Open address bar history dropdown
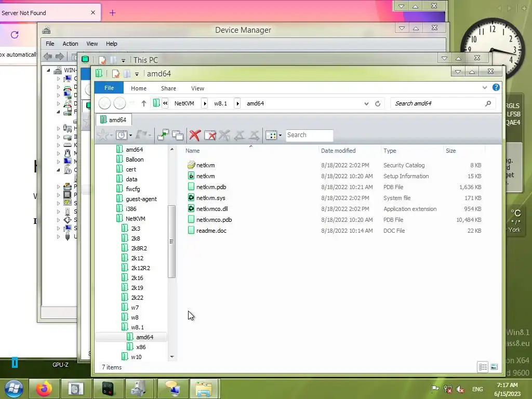The width and height of the screenshot is (532, 399). point(366,103)
